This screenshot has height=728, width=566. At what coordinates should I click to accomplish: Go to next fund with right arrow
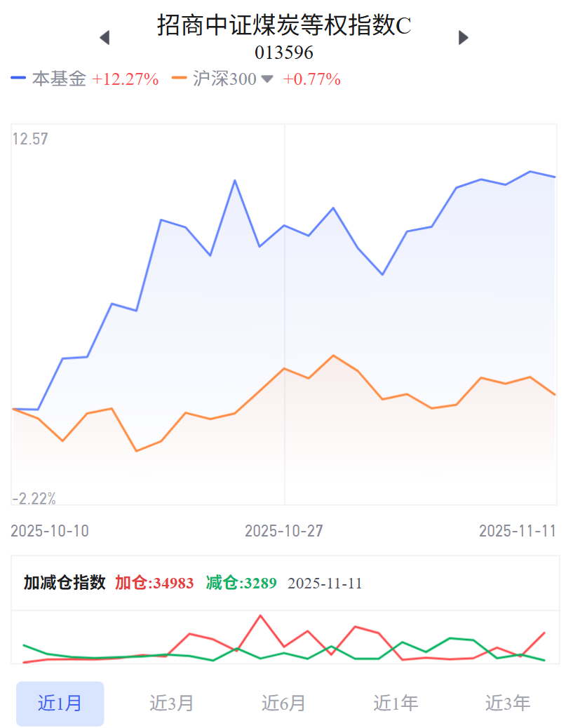coord(463,38)
